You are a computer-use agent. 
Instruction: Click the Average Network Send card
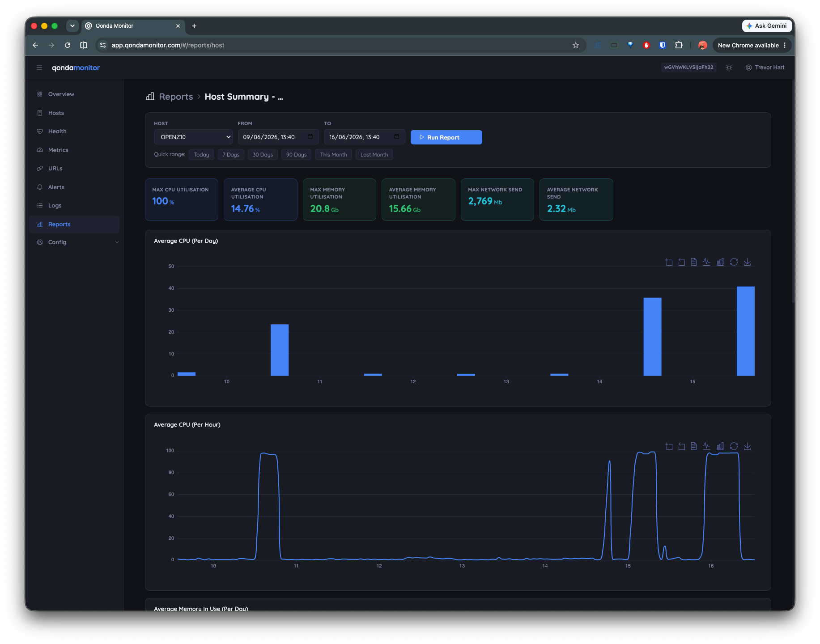pos(576,200)
